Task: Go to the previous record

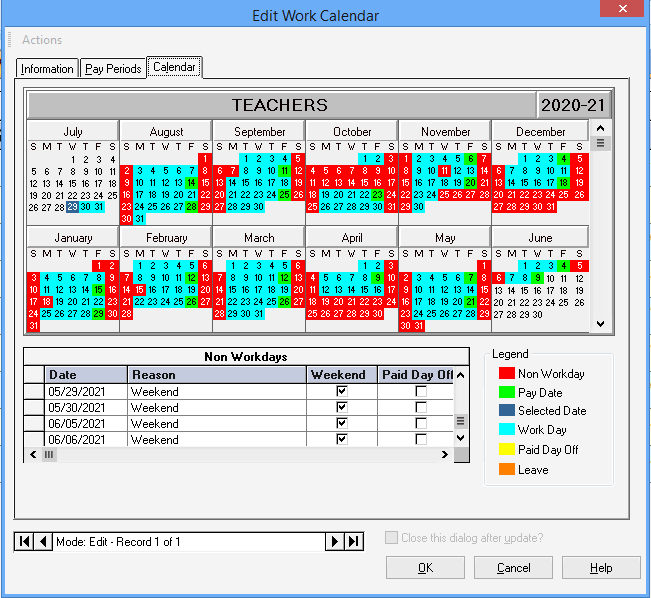Action: point(43,542)
